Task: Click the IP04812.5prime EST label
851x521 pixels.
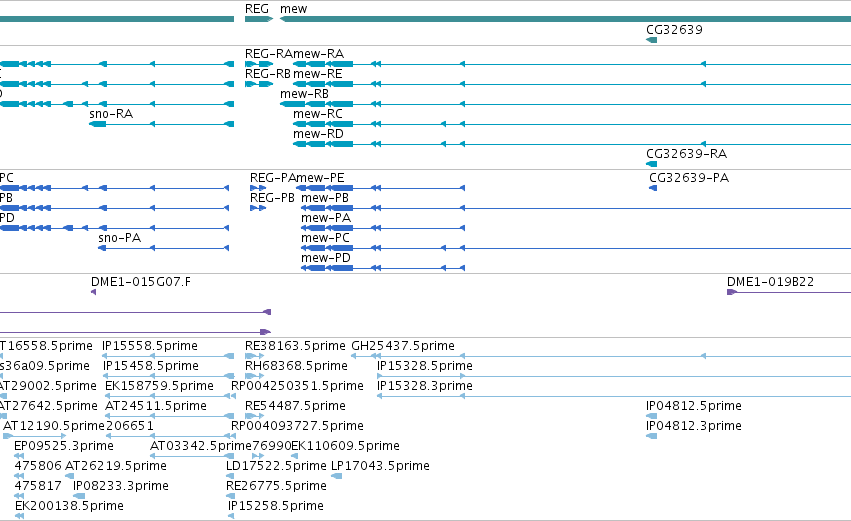Action: click(x=694, y=406)
